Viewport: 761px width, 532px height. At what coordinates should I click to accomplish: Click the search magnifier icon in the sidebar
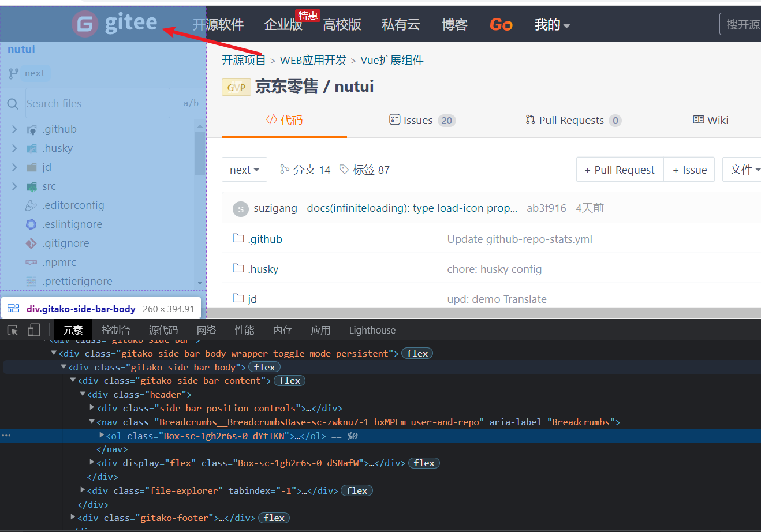pos(13,104)
